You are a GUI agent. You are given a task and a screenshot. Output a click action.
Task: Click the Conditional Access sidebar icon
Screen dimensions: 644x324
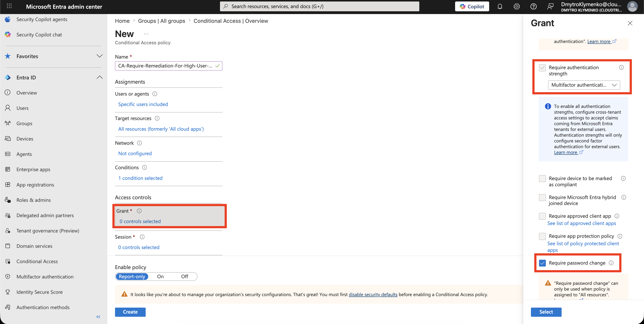[8, 261]
